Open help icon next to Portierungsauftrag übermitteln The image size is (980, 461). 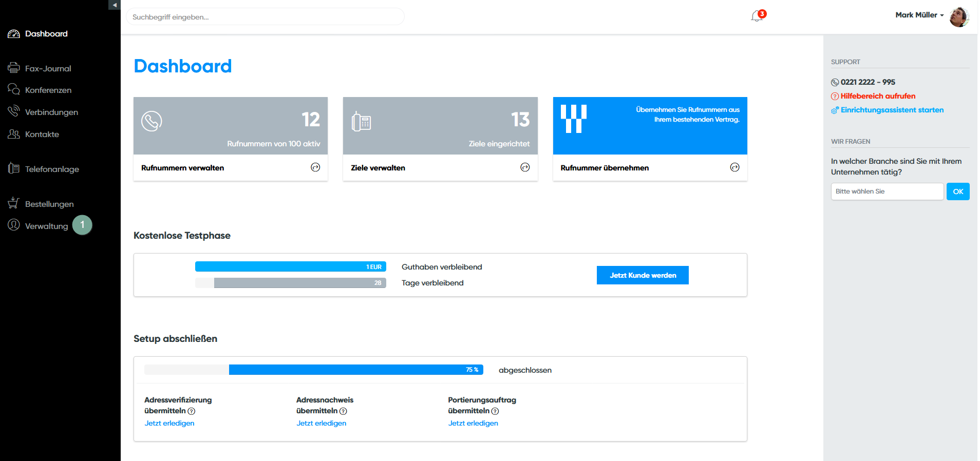pyautogui.click(x=495, y=411)
